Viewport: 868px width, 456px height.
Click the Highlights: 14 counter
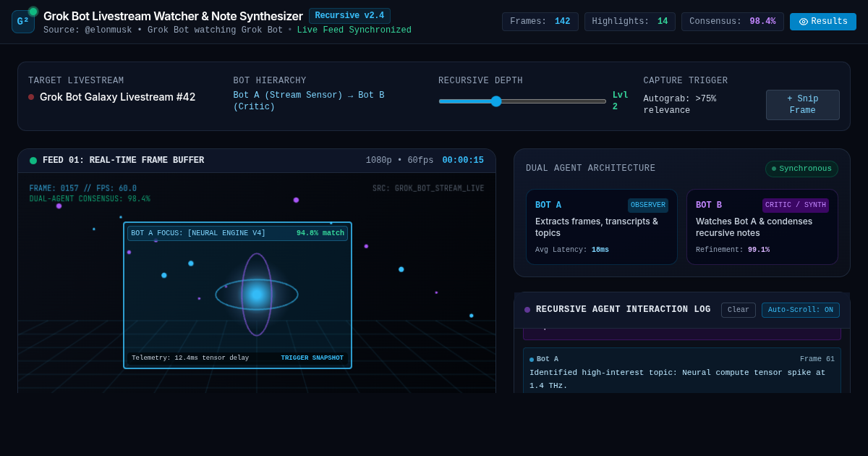(629, 22)
